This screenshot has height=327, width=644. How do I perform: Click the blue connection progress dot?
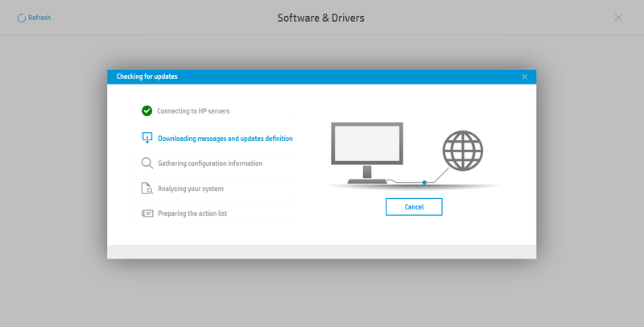tap(424, 182)
